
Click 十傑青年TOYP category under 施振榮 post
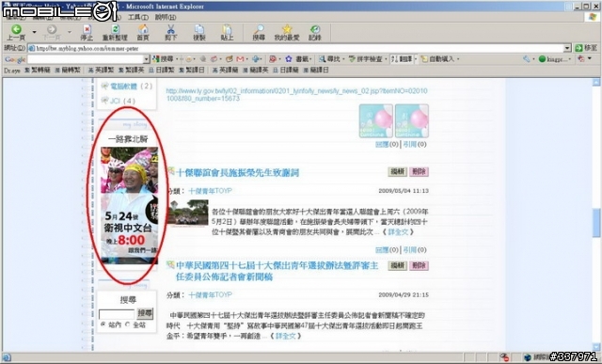210,191
